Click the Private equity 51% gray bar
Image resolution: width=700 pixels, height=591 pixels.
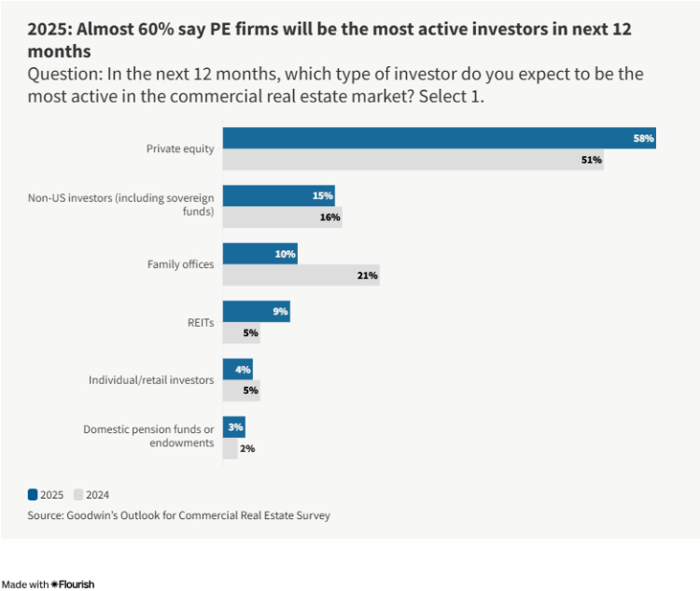tap(413, 160)
